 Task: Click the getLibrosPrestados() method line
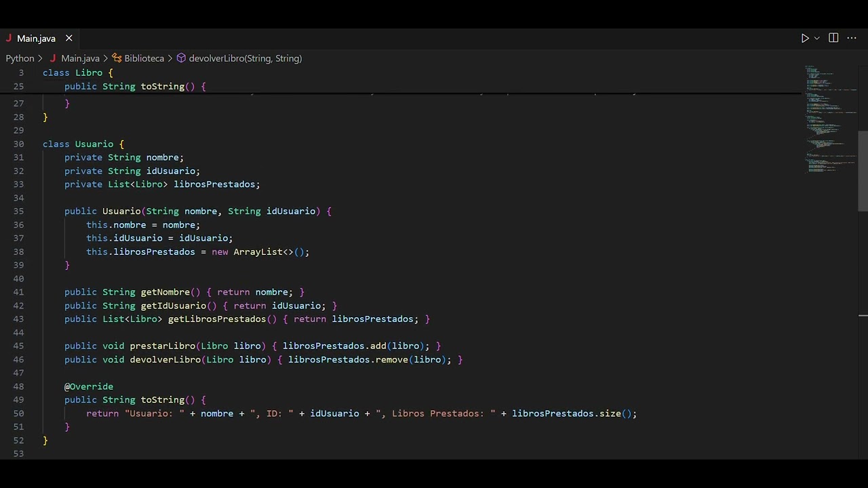click(247, 319)
